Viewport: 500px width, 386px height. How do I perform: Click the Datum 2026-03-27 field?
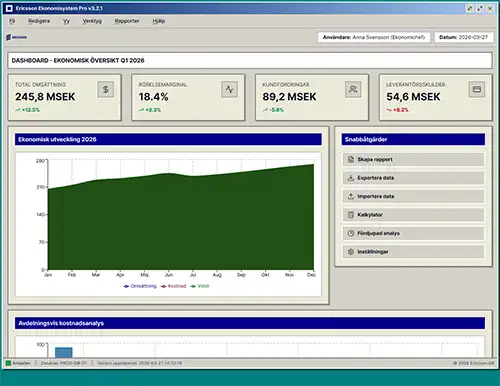tap(463, 37)
